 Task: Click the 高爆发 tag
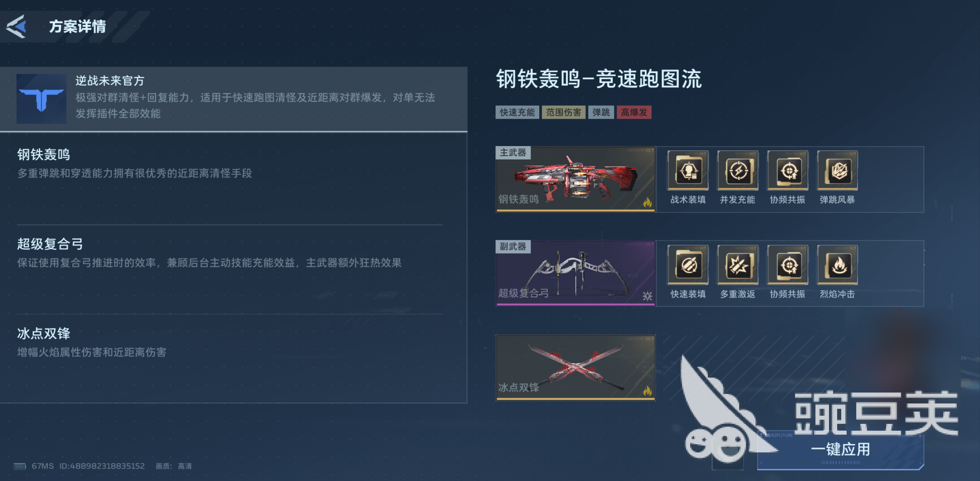[x=634, y=112]
